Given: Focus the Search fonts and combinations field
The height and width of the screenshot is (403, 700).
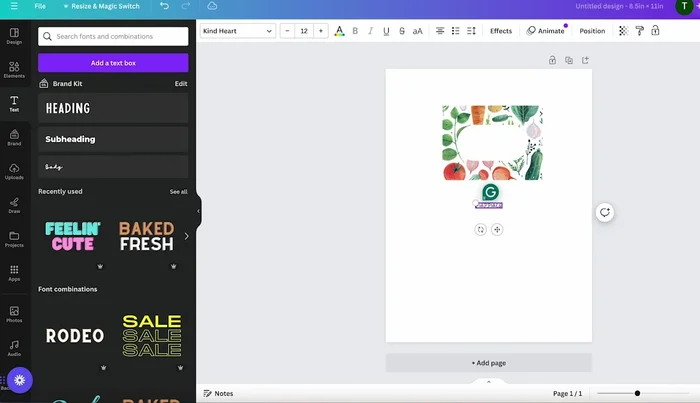Looking at the screenshot, I should (113, 36).
